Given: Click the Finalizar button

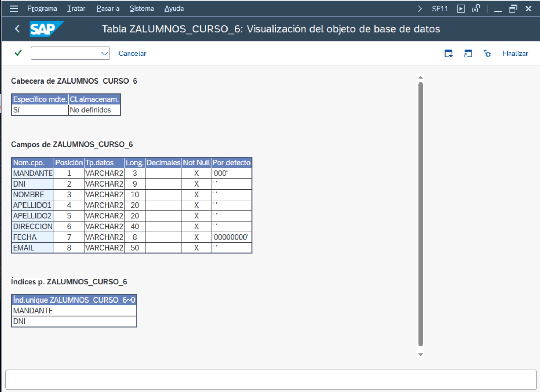Looking at the screenshot, I should [x=515, y=54].
